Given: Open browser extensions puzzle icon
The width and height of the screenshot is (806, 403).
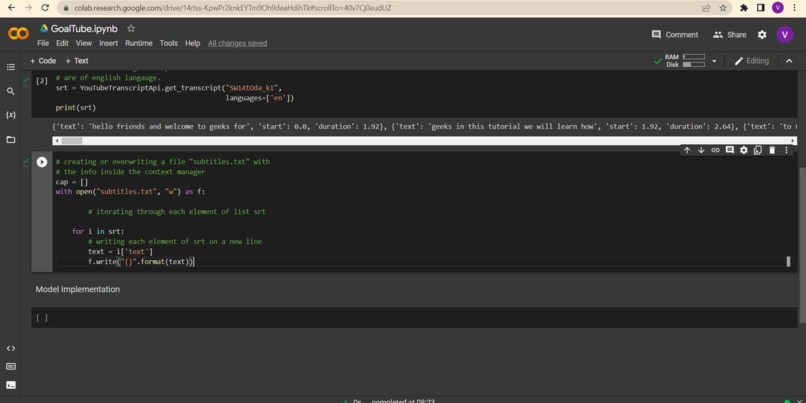Looking at the screenshot, I should pyautogui.click(x=743, y=8).
